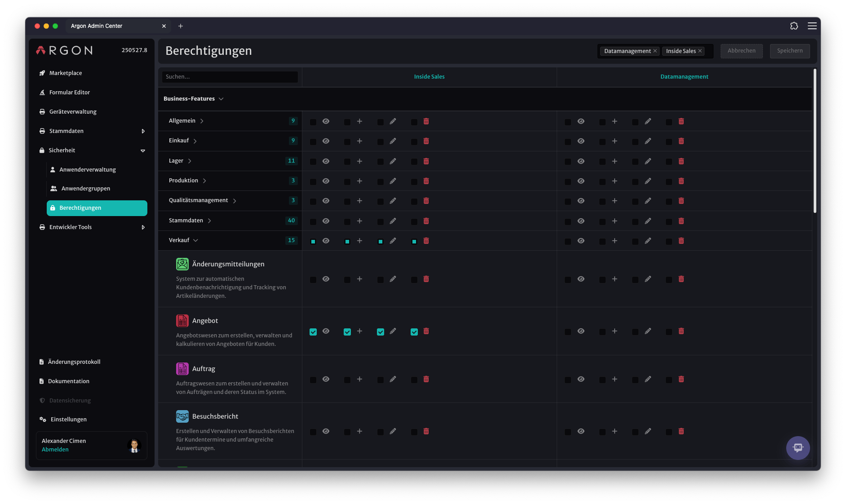Image resolution: width=846 pixels, height=504 pixels.
Task: Select the Besuchsbericht handshake icon
Action: [x=182, y=416]
